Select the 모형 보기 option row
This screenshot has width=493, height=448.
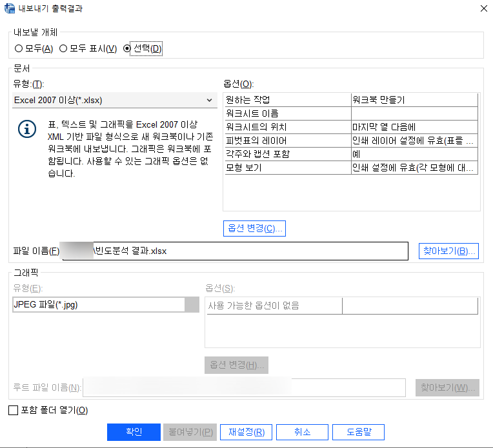point(352,168)
